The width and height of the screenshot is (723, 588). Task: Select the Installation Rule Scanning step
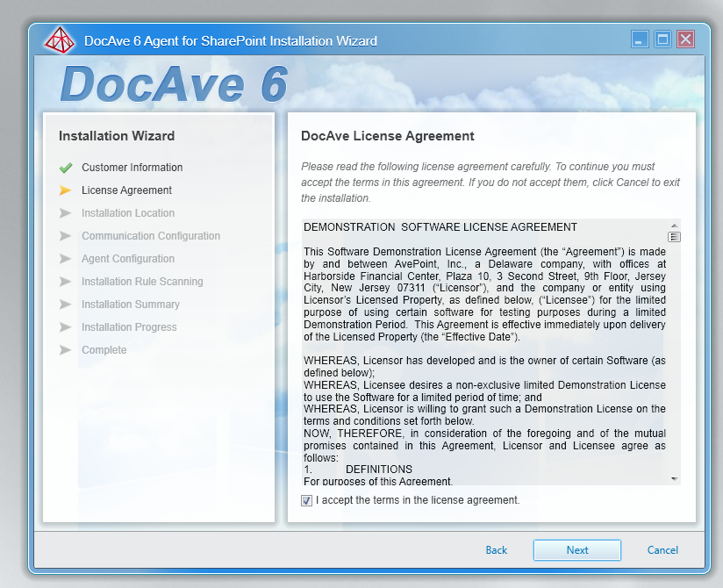(142, 281)
